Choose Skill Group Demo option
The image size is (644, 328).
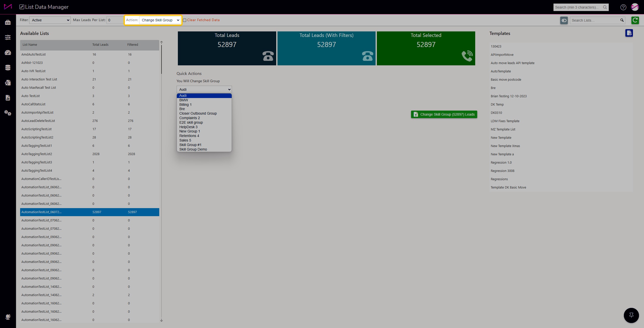click(x=204, y=149)
